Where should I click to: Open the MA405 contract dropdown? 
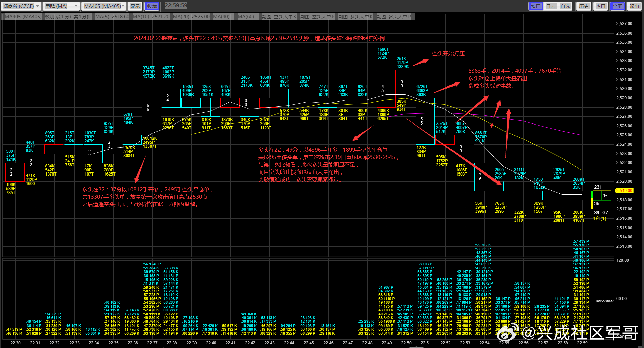(x=104, y=6)
